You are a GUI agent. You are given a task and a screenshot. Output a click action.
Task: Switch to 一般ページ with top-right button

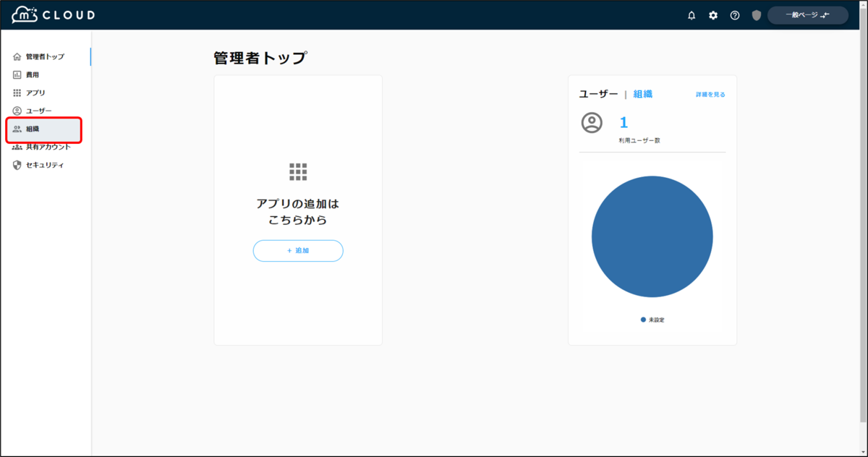[x=807, y=14]
